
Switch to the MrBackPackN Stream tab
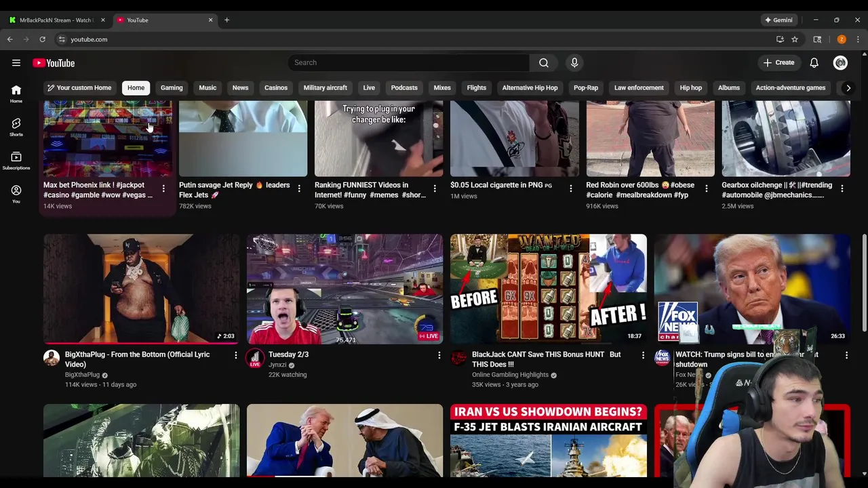[x=56, y=20]
